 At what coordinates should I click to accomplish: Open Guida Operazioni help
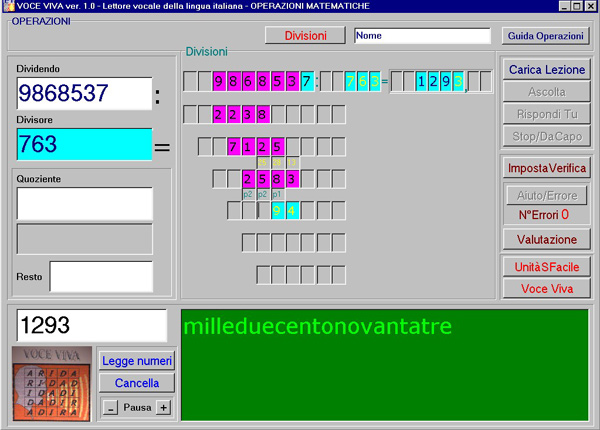(546, 36)
